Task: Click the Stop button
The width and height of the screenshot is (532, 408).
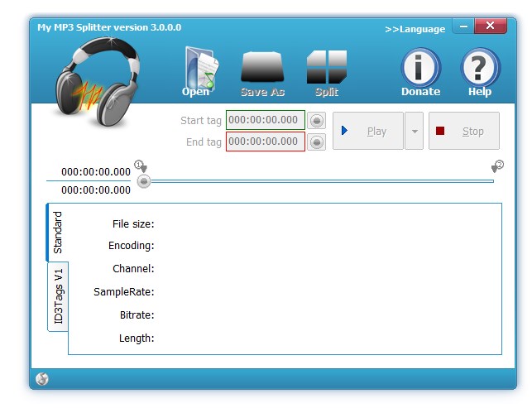Action: pos(464,131)
